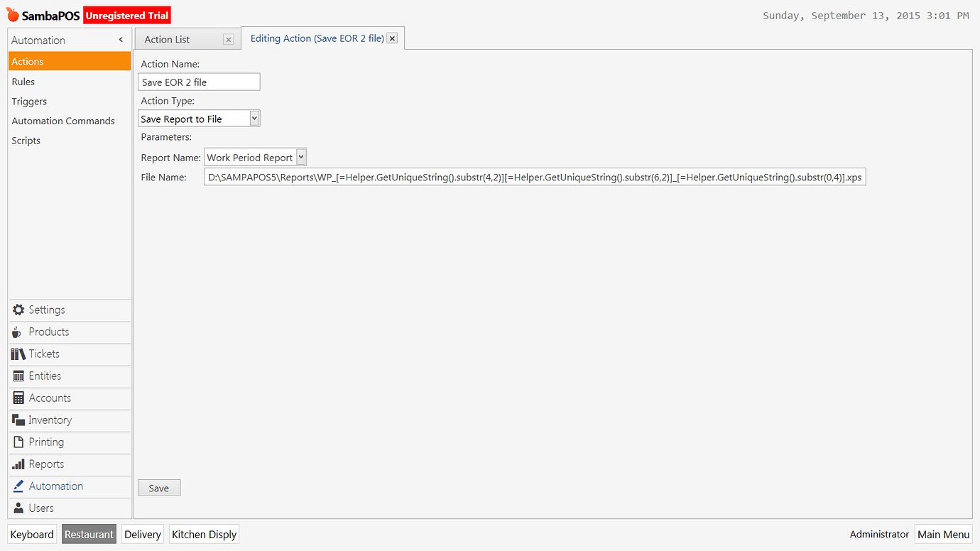Open Users via its person icon
The image size is (980, 551).
pyautogui.click(x=17, y=508)
